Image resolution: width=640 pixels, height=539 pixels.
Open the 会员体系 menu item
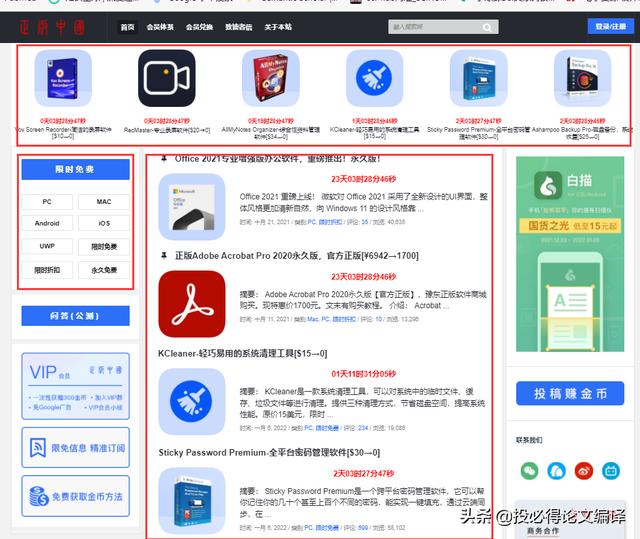click(159, 27)
